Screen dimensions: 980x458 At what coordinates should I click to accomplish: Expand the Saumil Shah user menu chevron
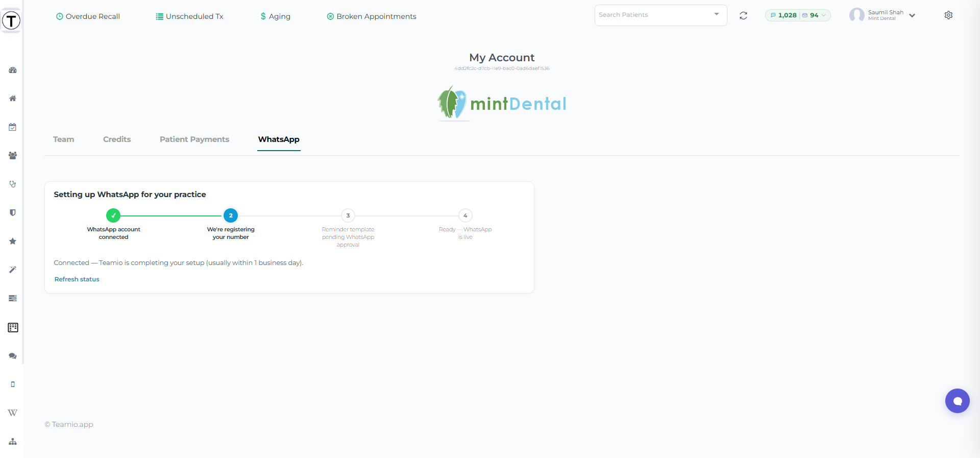point(912,16)
